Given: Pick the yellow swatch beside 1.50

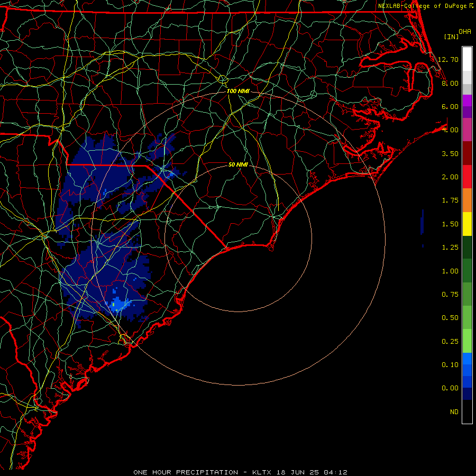Looking at the screenshot, I should coord(467,224).
